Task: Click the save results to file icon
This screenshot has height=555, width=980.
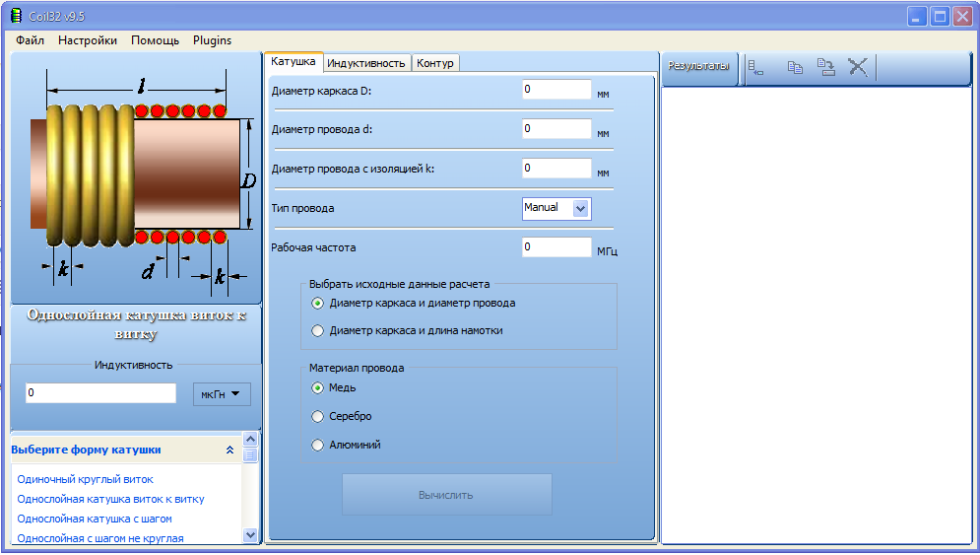Action: pyautogui.click(x=825, y=67)
